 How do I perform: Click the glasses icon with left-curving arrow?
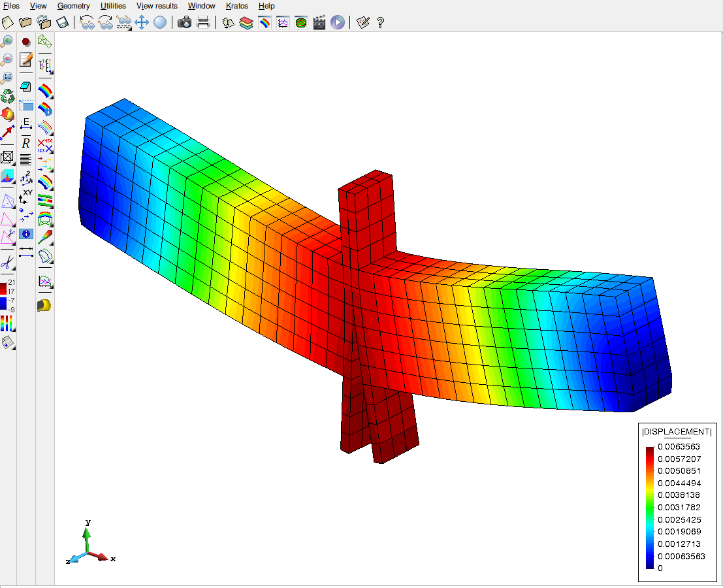(x=87, y=22)
